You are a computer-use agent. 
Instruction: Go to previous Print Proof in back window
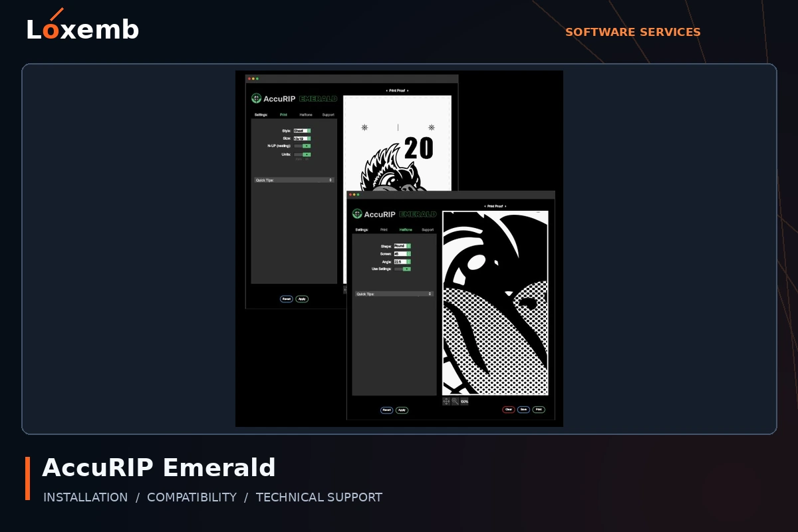(386, 90)
